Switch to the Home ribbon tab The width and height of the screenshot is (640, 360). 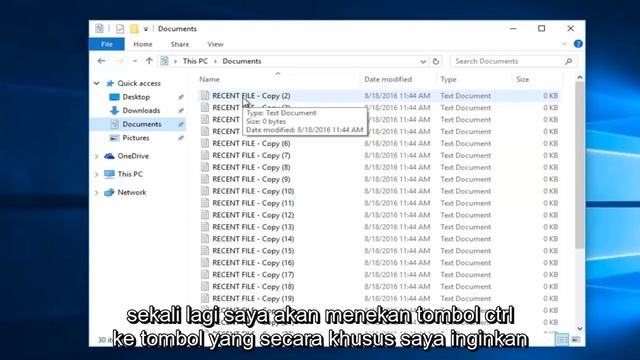142,44
